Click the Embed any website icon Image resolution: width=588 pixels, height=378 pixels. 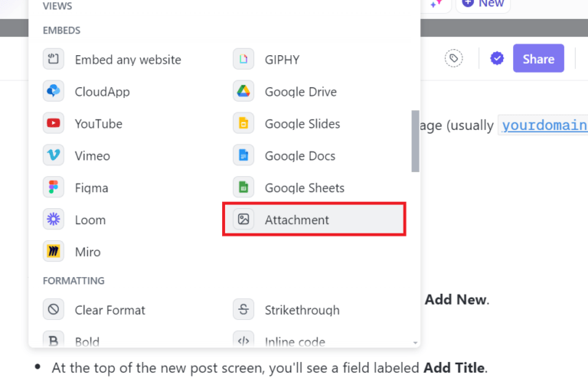[53, 60]
